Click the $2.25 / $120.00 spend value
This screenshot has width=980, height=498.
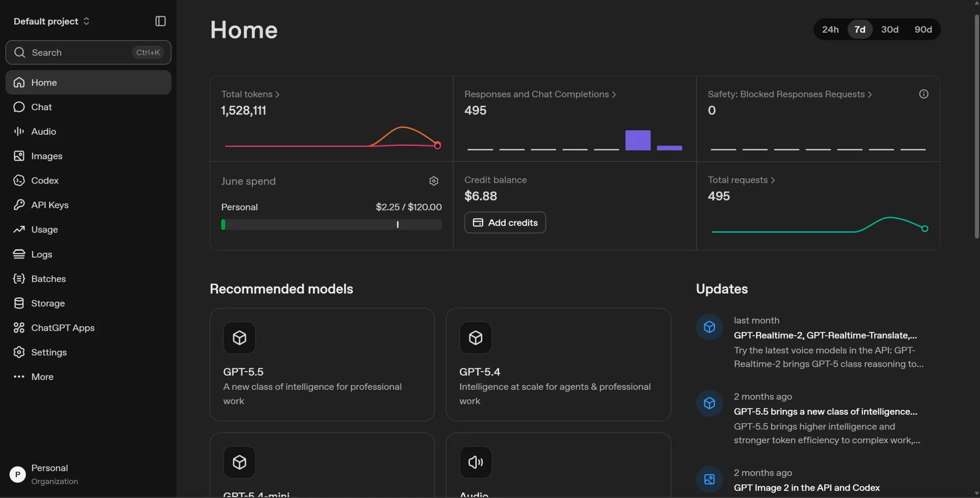pos(409,207)
